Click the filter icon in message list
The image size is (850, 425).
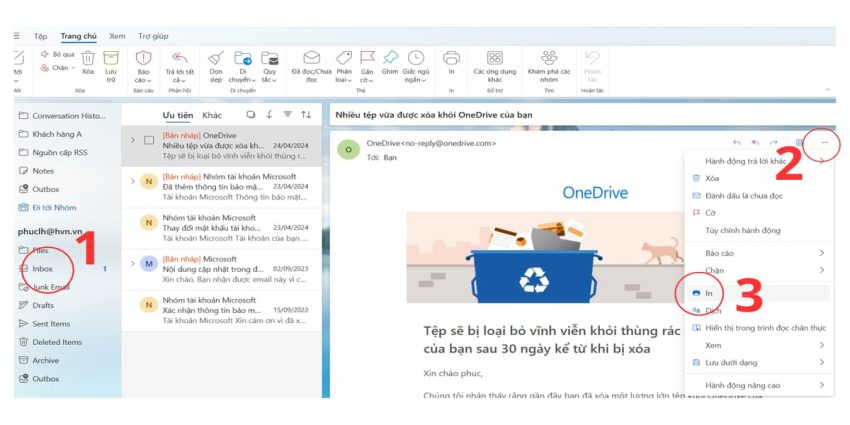[x=288, y=114]
